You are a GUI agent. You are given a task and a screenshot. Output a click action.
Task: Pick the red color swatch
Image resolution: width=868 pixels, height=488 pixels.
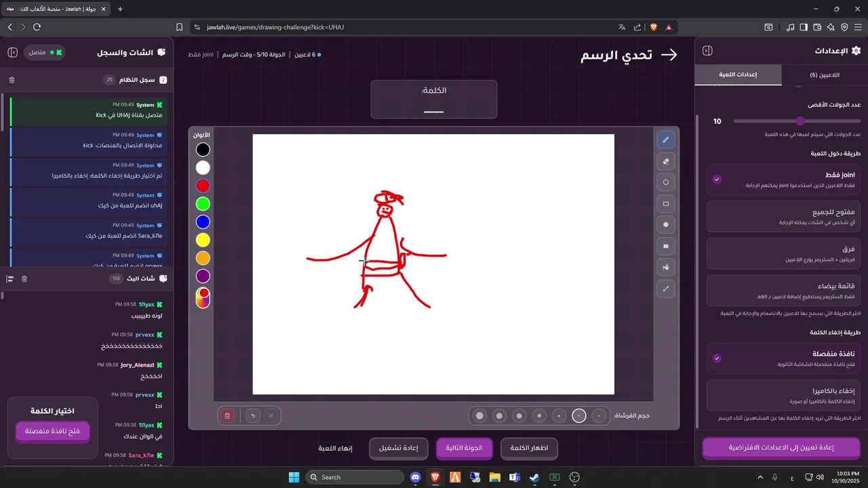203,186
